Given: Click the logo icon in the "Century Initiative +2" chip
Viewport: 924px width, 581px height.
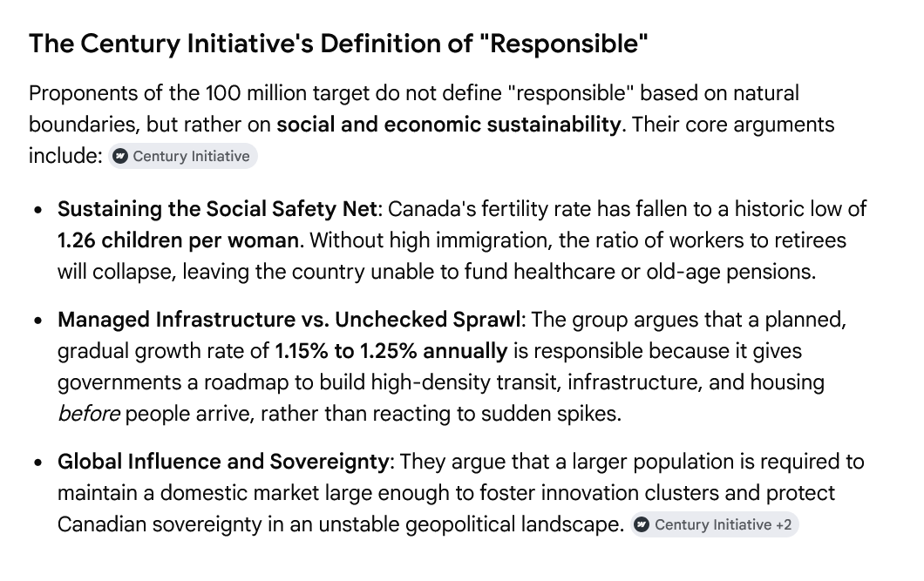Looking at the screenshot, I should [642, 524].
